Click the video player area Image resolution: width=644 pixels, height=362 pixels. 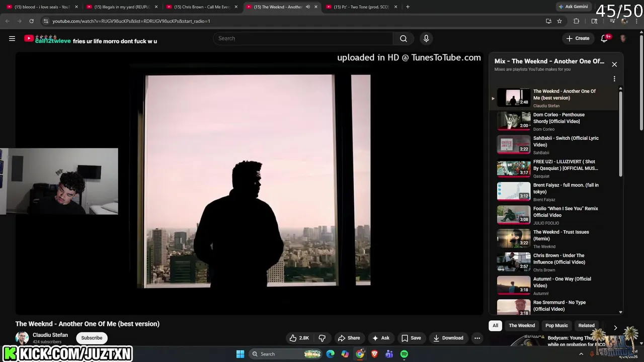point(249,184)
